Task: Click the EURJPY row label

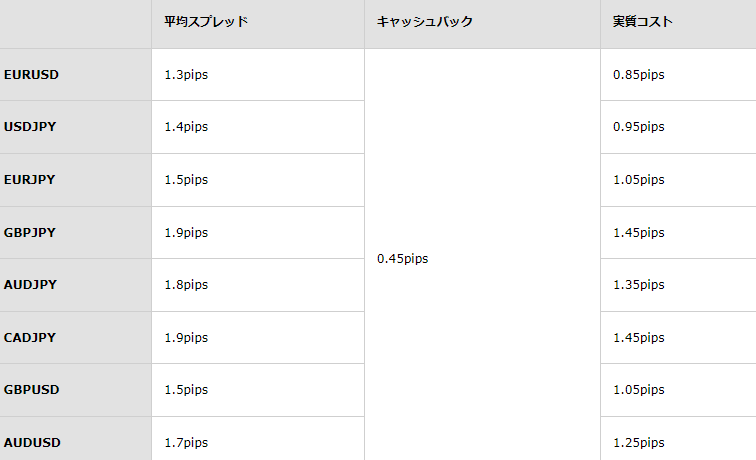Action: pyautogui.click(x=75, y=180)
